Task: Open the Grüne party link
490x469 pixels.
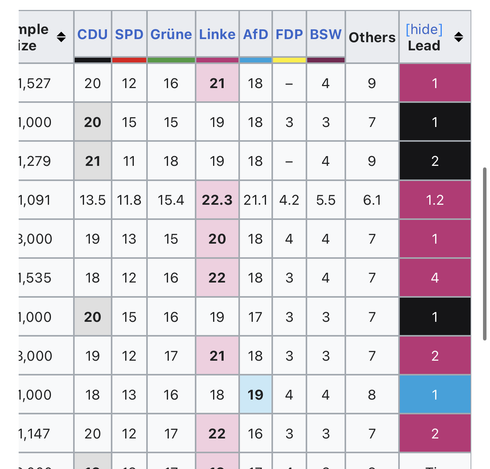Action: pos(171,34)
